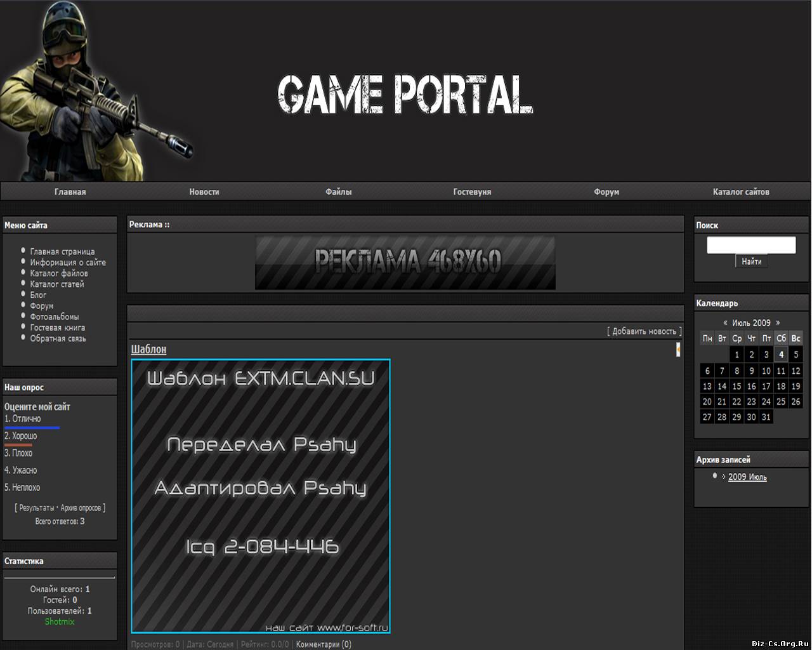This screenshot has height=650, width=812.
Task: Select poll answer Отлично
Action: coord(23,419)
